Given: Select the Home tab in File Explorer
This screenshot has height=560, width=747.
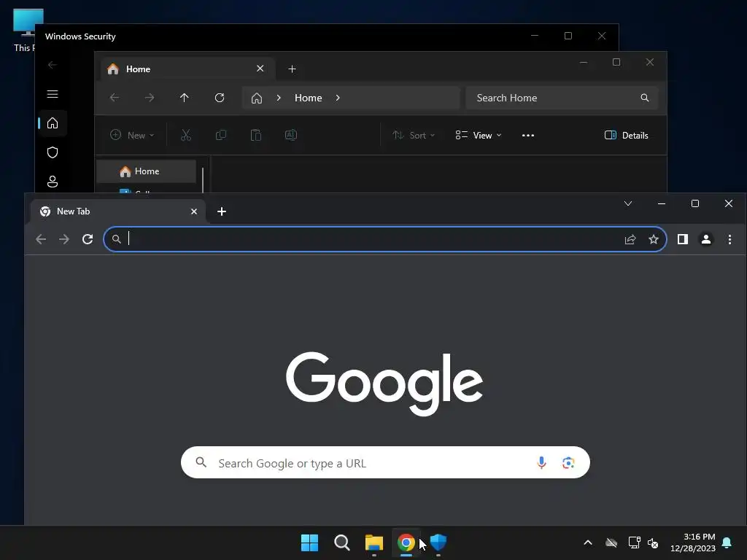Looking at the screenshot, I should click(x=187, y=69).
